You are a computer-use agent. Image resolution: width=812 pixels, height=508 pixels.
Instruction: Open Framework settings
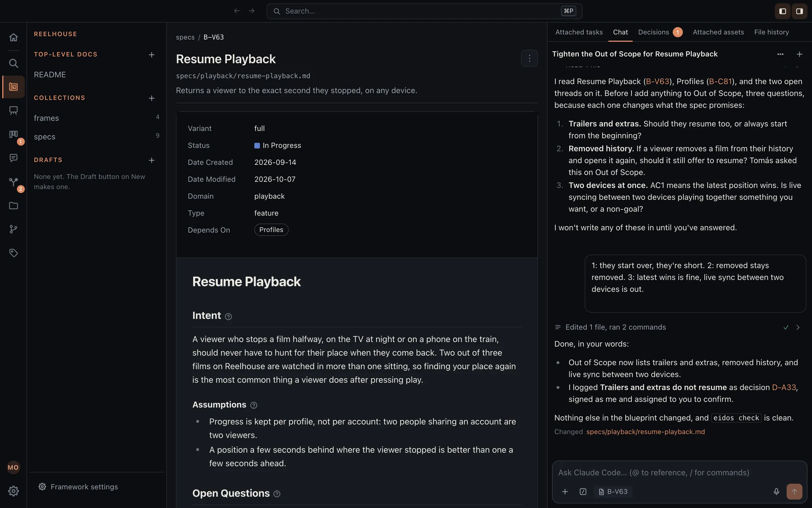pyautogui.click(x=78, y=487)
